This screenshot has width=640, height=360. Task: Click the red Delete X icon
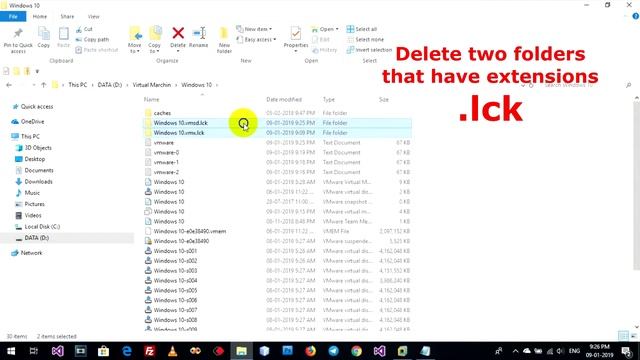[x=178, y=33]
